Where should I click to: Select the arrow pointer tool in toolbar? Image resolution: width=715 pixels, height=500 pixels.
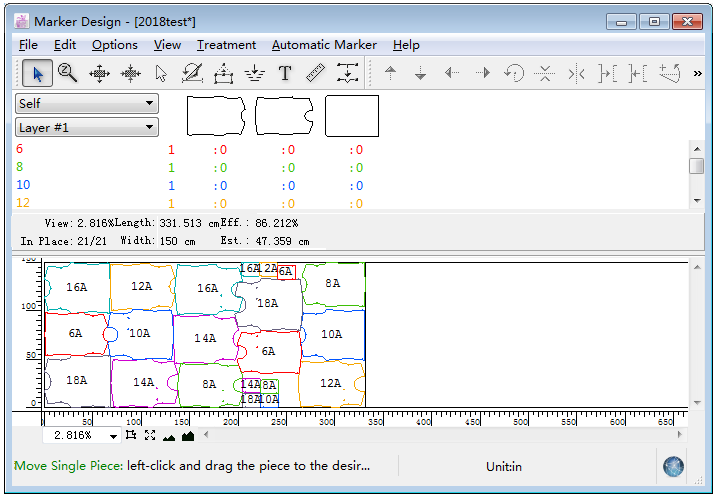(38, 73)
